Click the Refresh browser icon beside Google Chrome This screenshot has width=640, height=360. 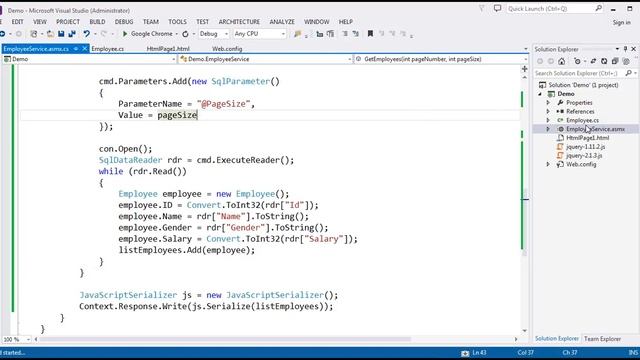(185, 34)
